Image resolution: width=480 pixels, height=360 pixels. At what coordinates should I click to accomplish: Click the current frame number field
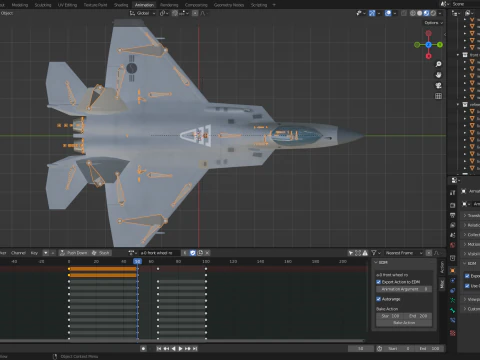[360, 349]
